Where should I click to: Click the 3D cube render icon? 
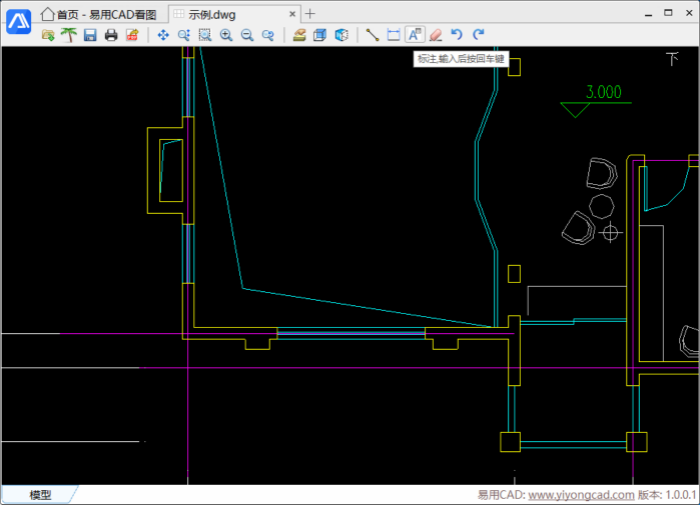coord(342,35)
